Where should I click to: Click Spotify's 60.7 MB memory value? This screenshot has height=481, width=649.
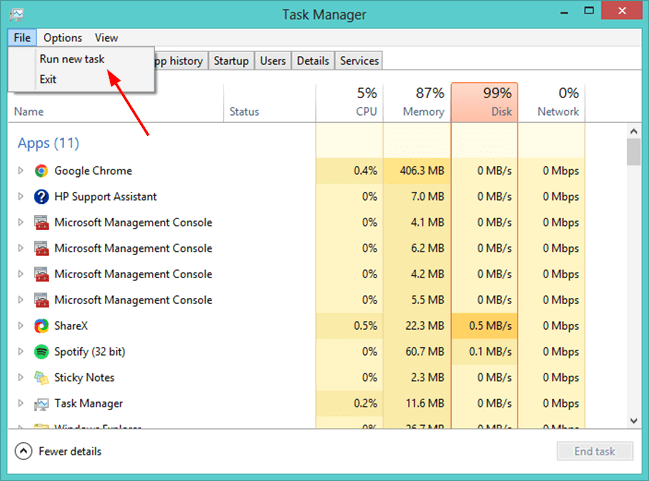coord(425,351)
